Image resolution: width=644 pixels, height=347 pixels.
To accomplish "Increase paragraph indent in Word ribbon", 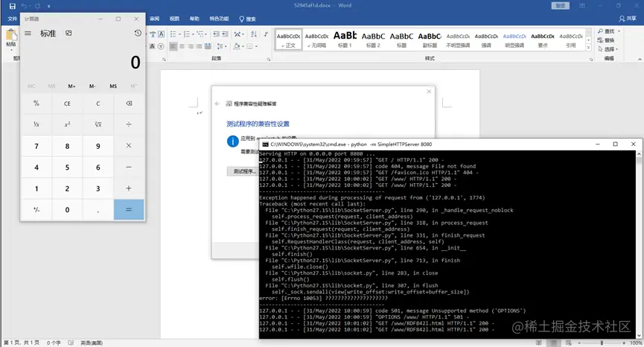I will tap(225, 34).
